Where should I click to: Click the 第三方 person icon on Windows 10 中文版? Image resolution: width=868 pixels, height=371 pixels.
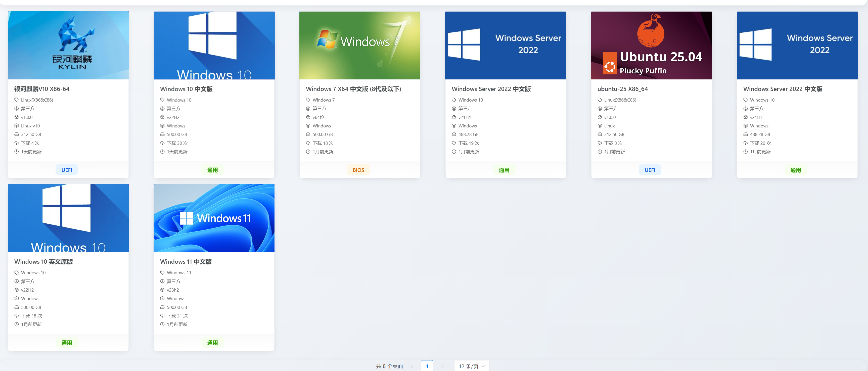[162, 109]
